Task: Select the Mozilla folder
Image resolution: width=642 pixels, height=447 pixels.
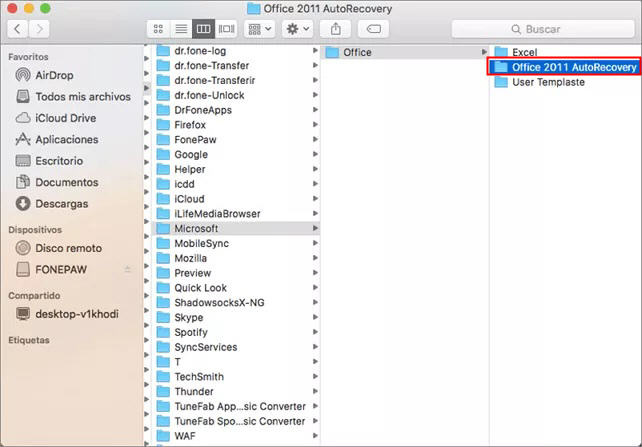Action: tap(236, 258)
